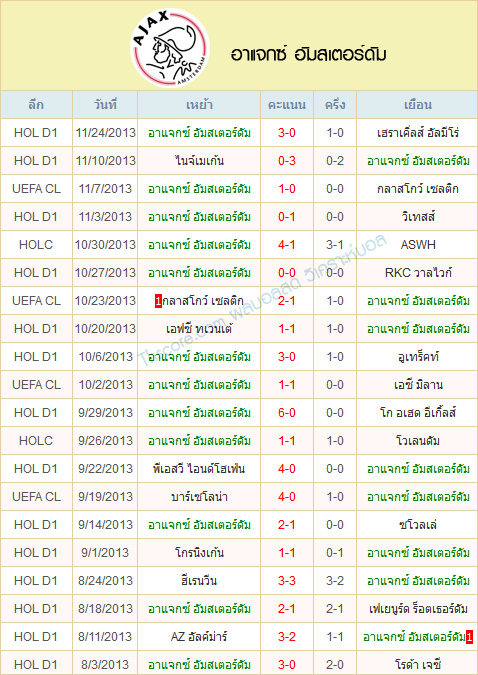Click the คะแนน column header
Screen dimensions: 478x675
point(287,105)
